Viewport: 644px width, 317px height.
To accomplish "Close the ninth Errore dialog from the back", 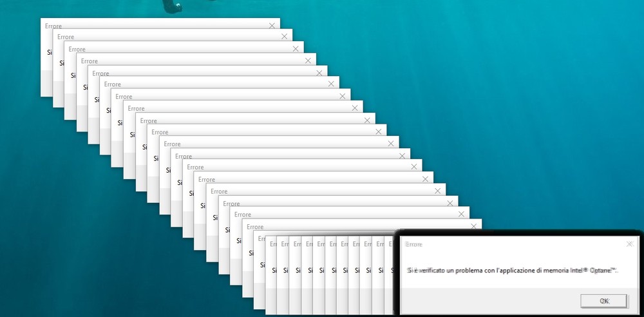I will coord(366,120).
